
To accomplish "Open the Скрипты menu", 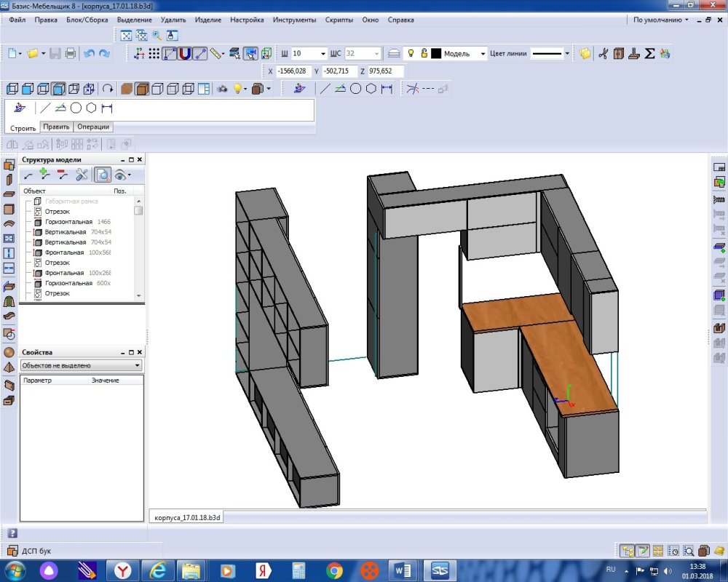I will point(339,20).
